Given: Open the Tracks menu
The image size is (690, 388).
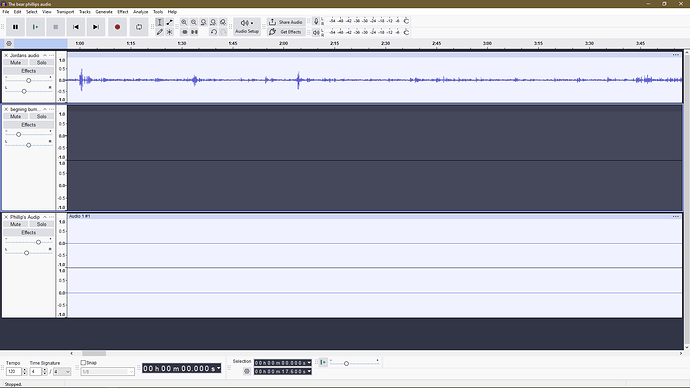Looking at the screenshot, I should click(84, 12).
